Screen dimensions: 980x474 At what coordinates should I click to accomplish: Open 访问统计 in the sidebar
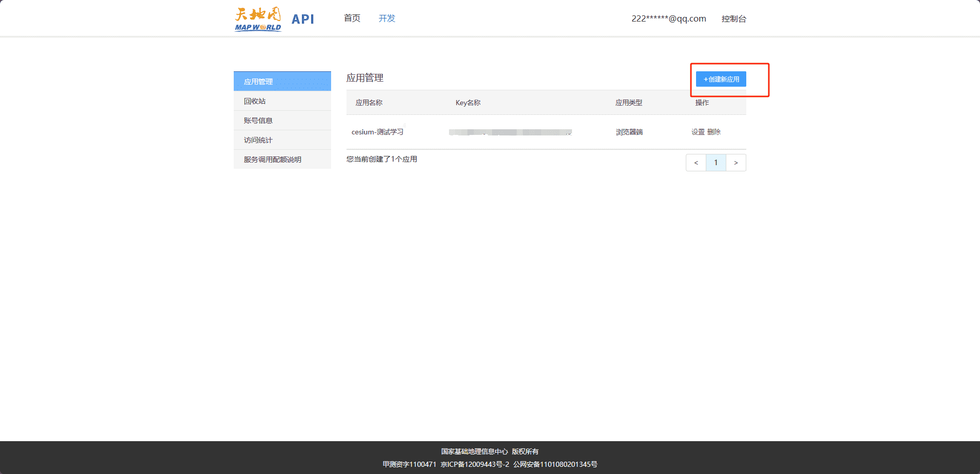[282, 140]
